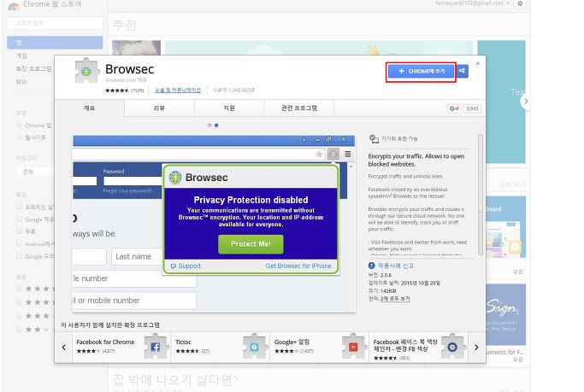The width and height of the screenshot is (584, 392).
Task: Select the 게임 category in sidebar
Action: (x=21, y=56)
